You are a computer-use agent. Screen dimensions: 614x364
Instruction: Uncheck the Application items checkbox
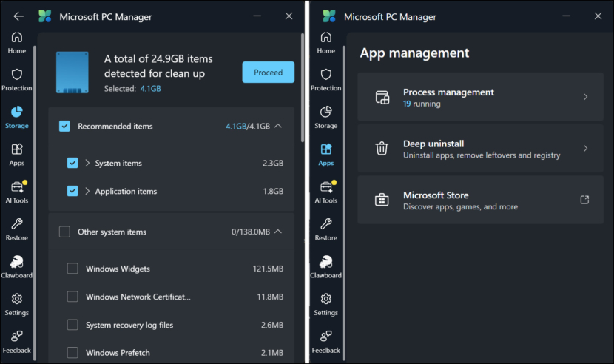72,191
